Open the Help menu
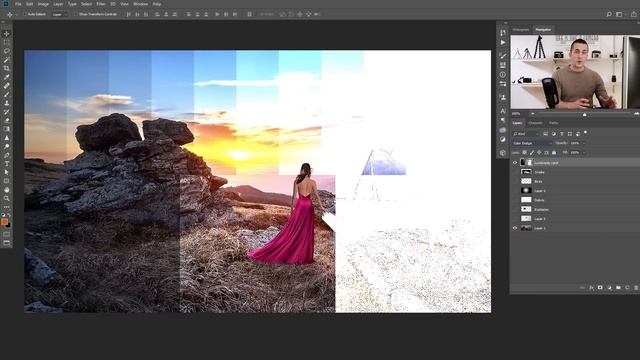This screenshot has width=640, height=360. click(x=157, y=4)
